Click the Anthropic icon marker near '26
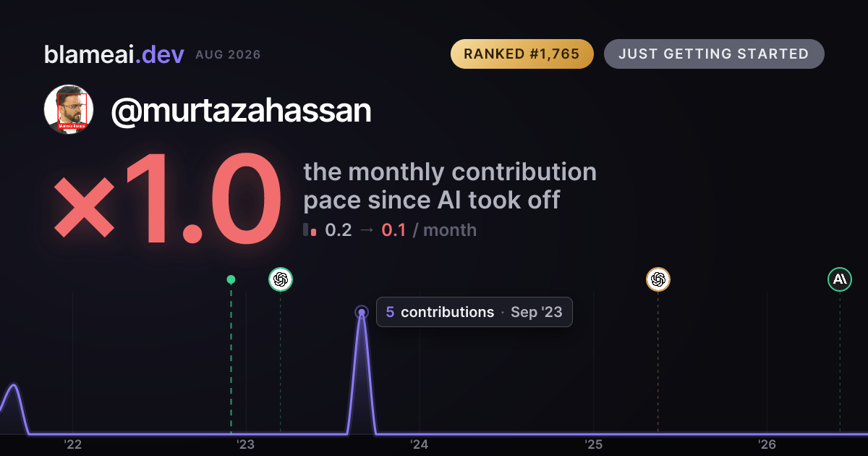 coord(840,279)
